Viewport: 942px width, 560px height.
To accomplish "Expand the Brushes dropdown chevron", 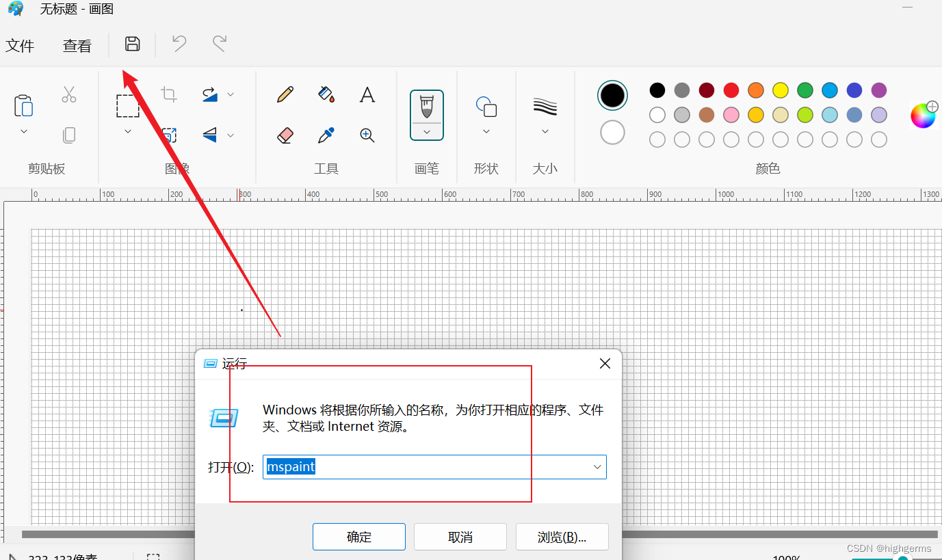I will coord(427,131).
